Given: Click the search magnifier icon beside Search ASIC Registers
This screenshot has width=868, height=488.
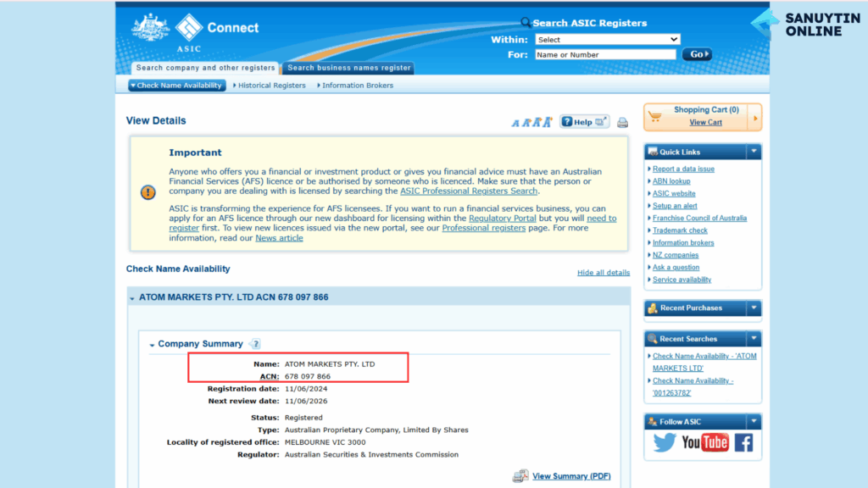Looking at the screenshot, I should (x=526, y=22).
